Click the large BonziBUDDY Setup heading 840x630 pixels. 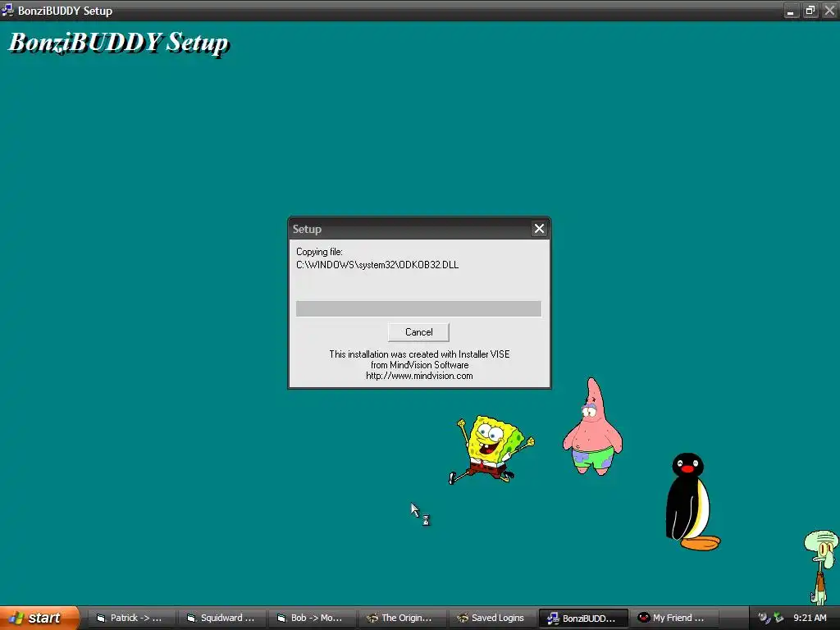[118, 43]
